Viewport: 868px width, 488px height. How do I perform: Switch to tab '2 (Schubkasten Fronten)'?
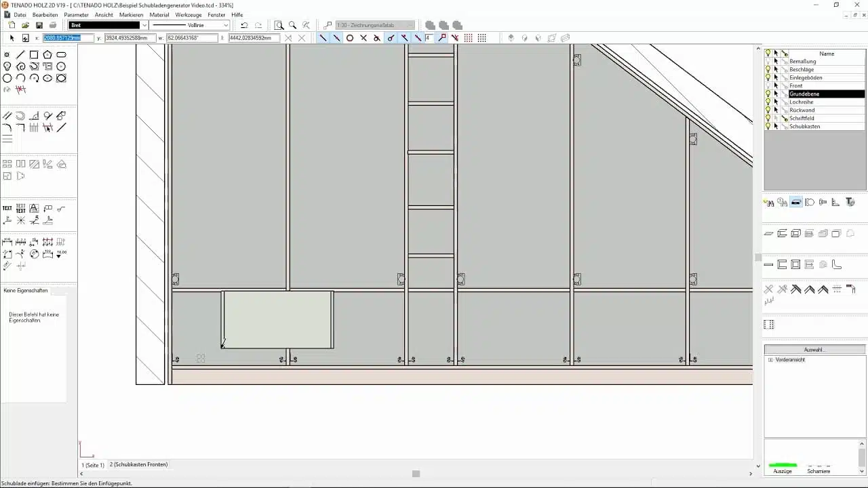click(x=139, y=465)
